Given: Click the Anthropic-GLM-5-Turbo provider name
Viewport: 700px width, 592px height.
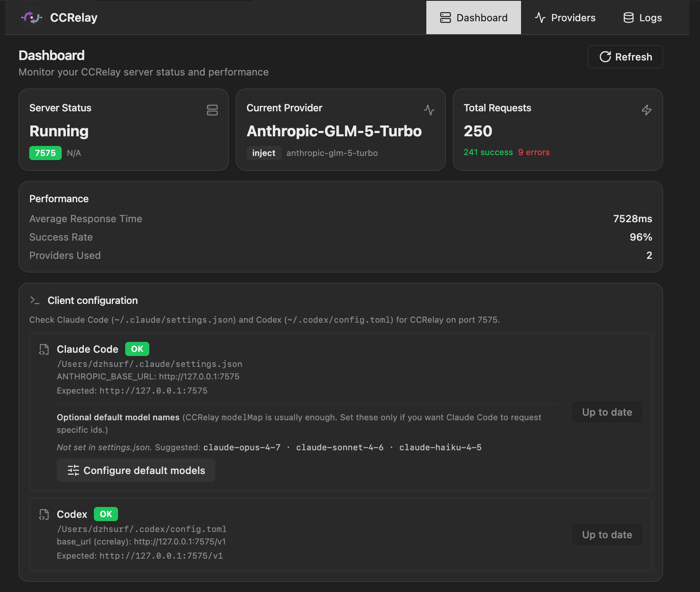Looking at the screenshot, I should [x=334, y=131].
